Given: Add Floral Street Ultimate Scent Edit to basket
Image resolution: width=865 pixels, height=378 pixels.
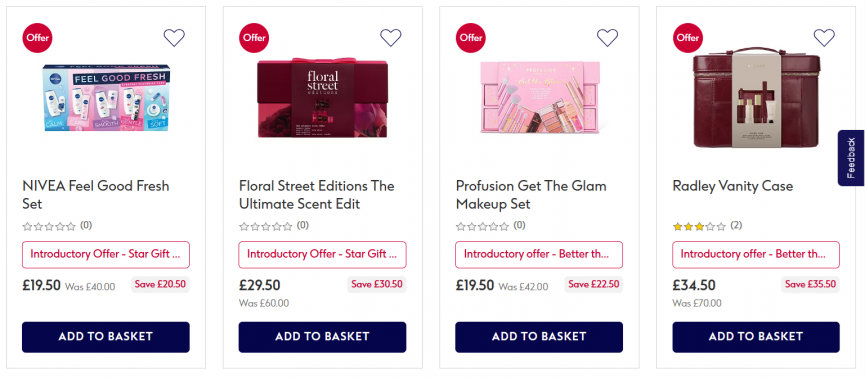Looking at the screenshot, I should [322, 337].
